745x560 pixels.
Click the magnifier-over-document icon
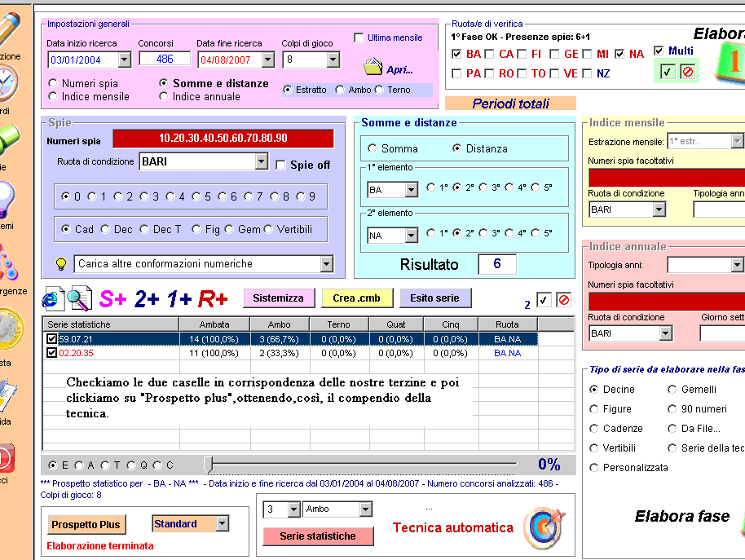click(x=79, y=299)
